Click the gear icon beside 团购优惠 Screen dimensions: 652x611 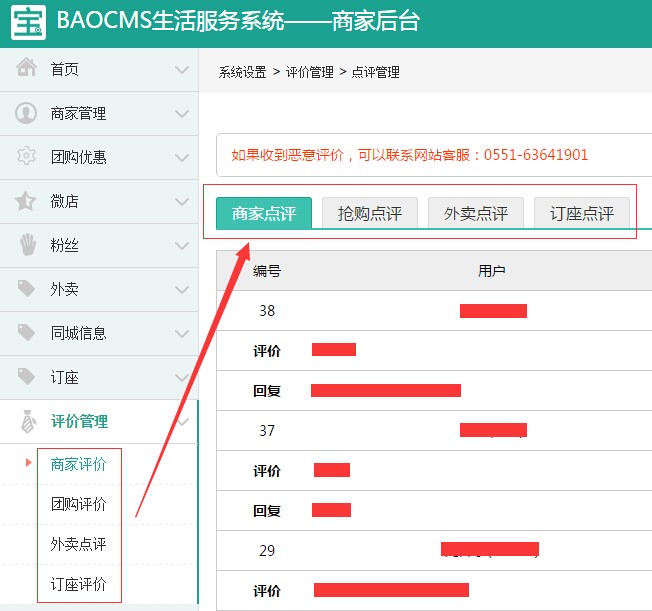26,156
